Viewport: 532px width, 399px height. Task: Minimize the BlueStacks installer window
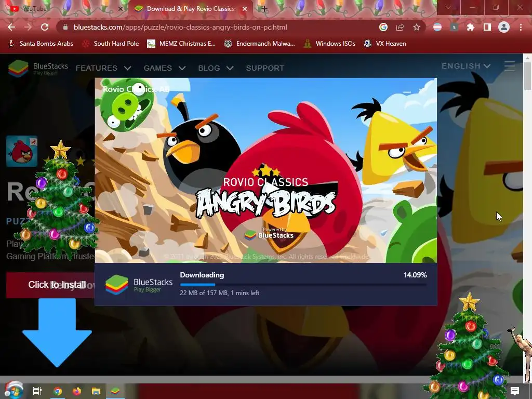click(407, 92)
